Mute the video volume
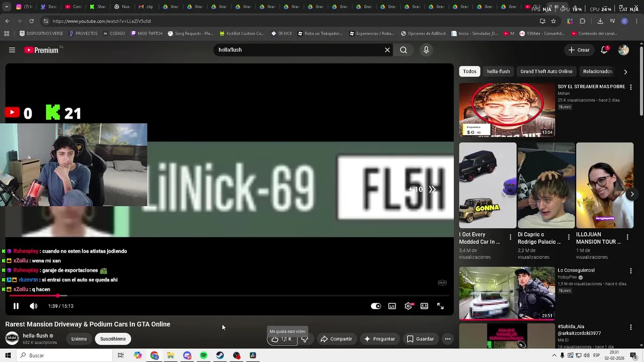This screenshot has height=362, width=644. pyautogui.click(x=33, y=306)
